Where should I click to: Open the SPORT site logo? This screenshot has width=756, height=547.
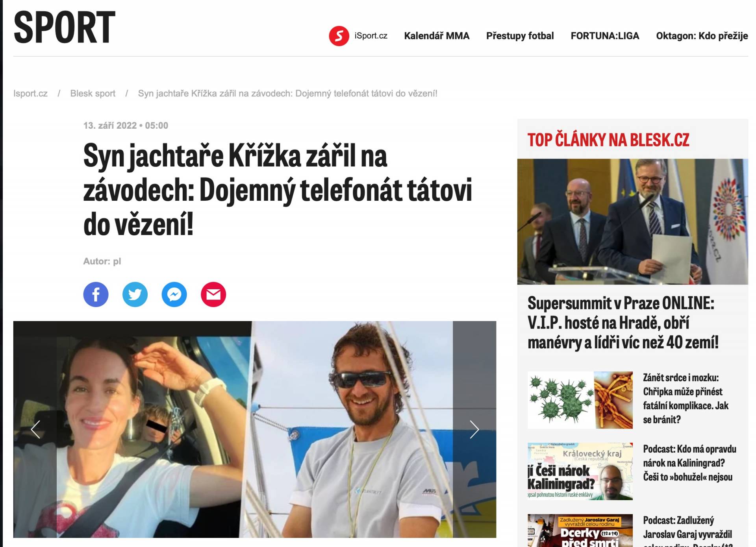coord(65,27)
